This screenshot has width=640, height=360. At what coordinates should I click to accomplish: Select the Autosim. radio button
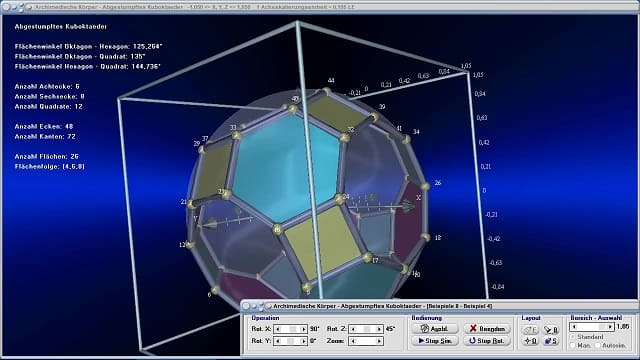pos(598,345)
